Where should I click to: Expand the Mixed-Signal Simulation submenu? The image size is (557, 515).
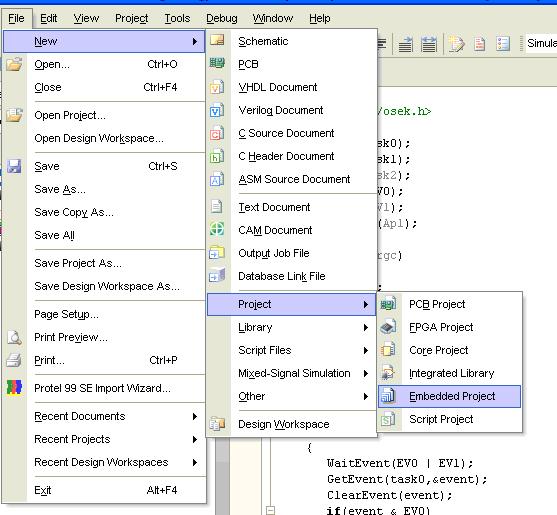366,373
